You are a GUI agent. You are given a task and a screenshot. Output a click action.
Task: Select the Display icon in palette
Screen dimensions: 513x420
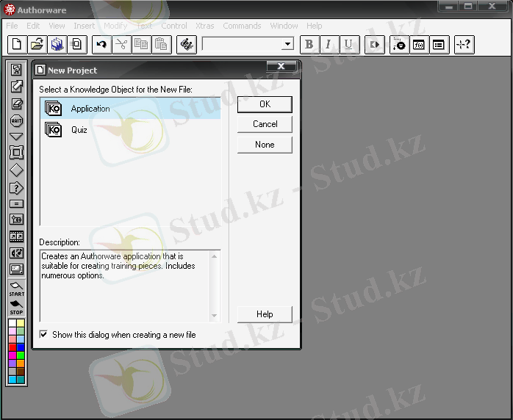16,69
